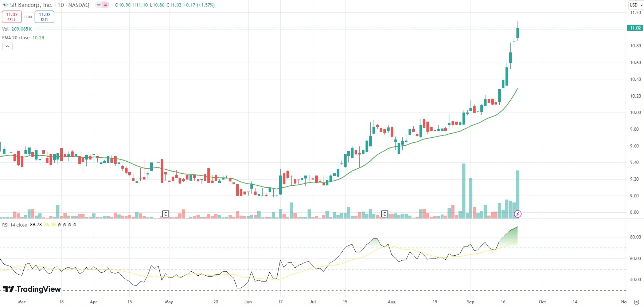644x307 pixels.
Task: Open chart settings hexagon icon at bottom right
Action: (636, 302)
